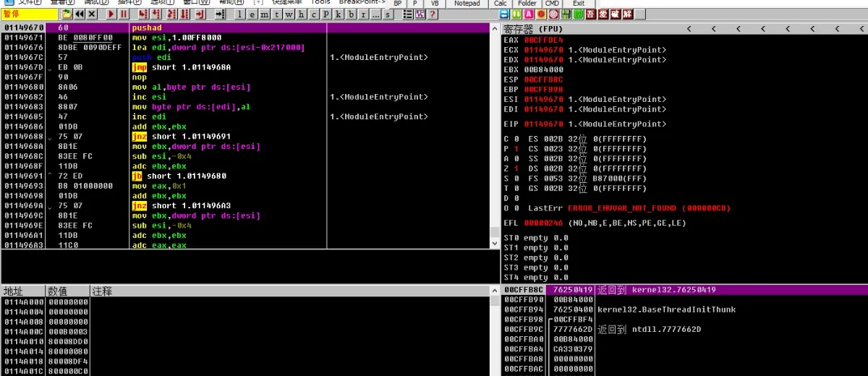Select the pushad instruction row
The image size is (868, 376).
coord(245,27)
